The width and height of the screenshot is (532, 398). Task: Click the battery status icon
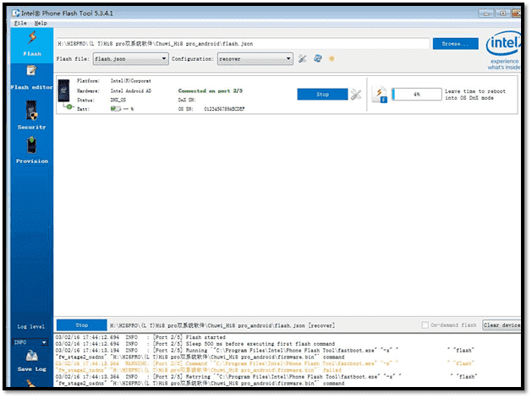(116, 109)
